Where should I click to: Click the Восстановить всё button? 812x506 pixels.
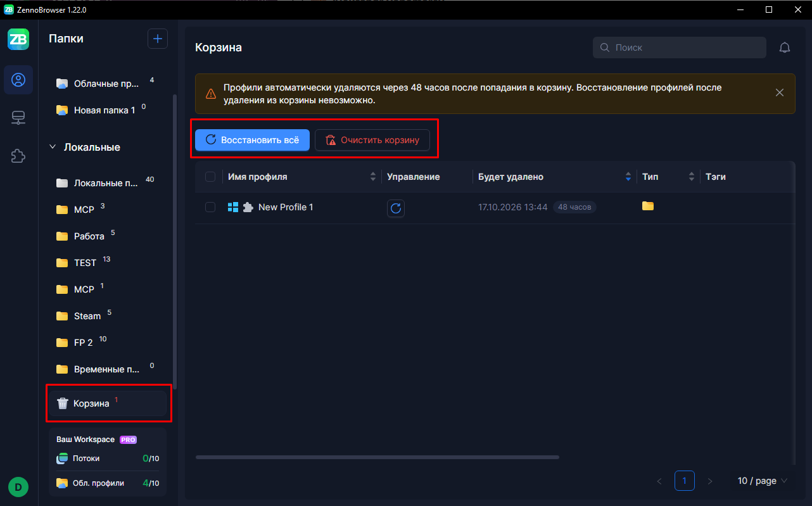pos(252,140)
